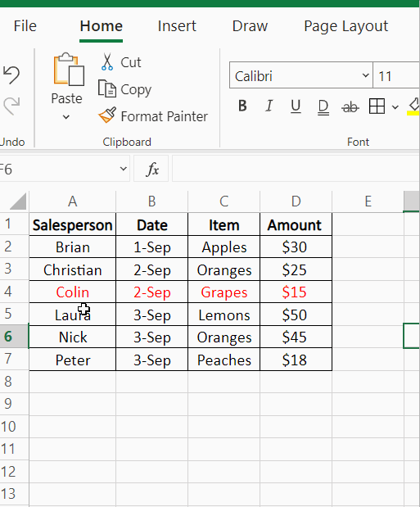This screenshot has width=420, height=507.
Task: Toggle Underline formatting
Action: pos(296,106)
